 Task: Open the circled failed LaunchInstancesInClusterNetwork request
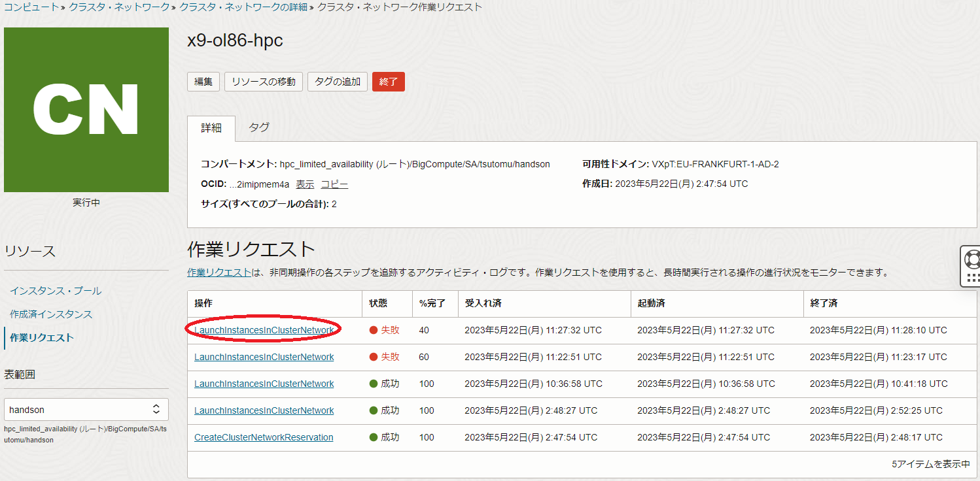pos(264,330)
